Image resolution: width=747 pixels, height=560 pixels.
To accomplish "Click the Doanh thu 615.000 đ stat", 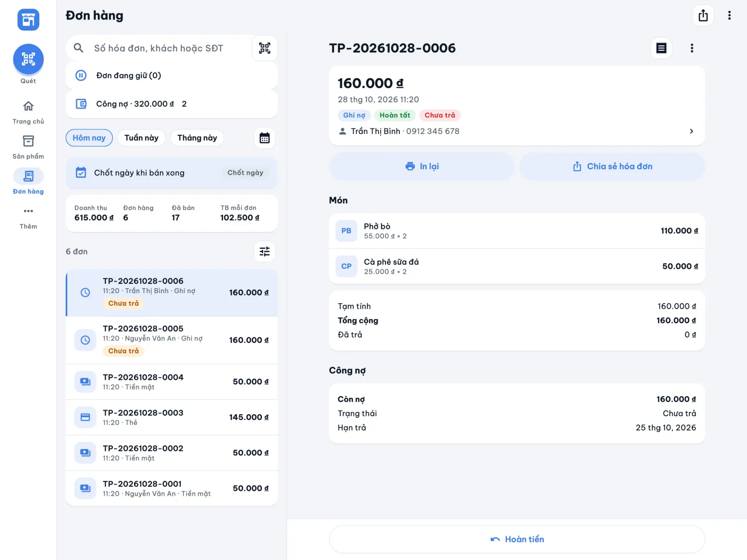I will (x=94, y=213).
